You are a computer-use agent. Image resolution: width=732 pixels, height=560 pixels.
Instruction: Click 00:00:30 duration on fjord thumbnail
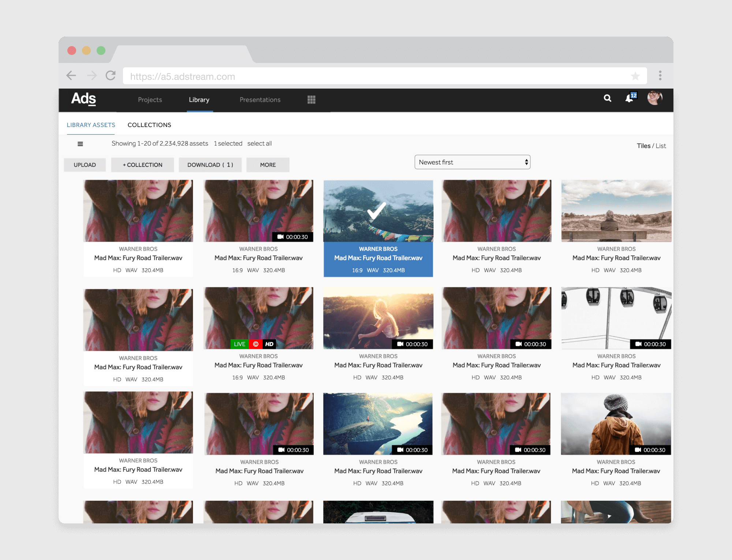[412, 450]
